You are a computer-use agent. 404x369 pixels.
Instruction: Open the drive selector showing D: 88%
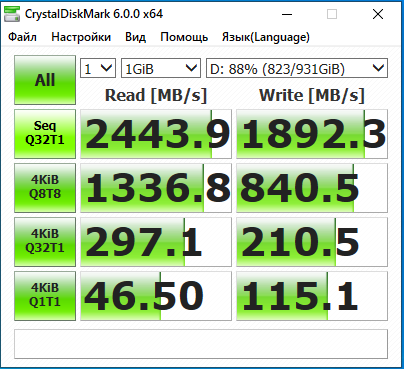297,68
